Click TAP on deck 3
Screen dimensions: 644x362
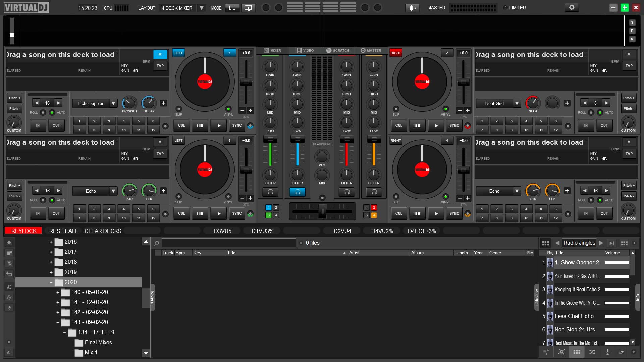coord(160,154)
